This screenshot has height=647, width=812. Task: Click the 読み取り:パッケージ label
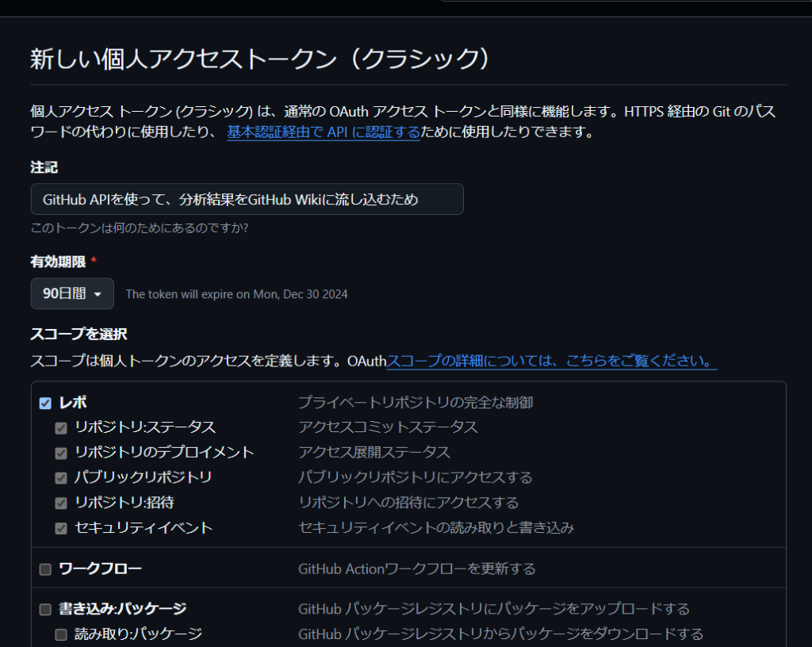click(x=138, y=634)
